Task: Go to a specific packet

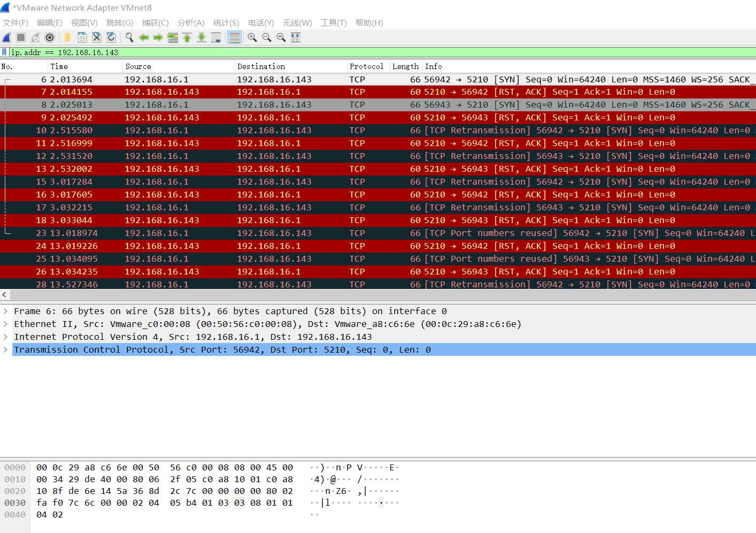Action: click(x=173, y=37)
